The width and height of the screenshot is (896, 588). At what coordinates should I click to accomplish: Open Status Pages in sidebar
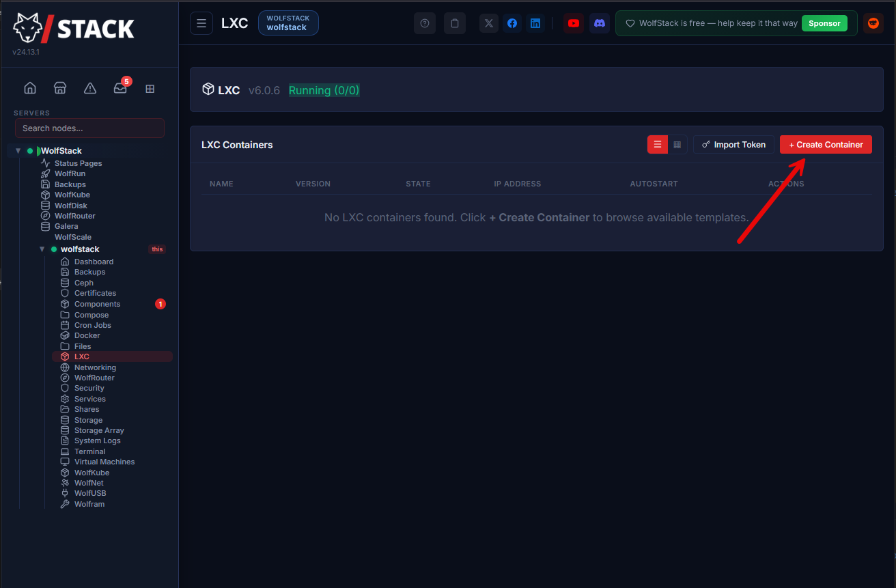78,163
